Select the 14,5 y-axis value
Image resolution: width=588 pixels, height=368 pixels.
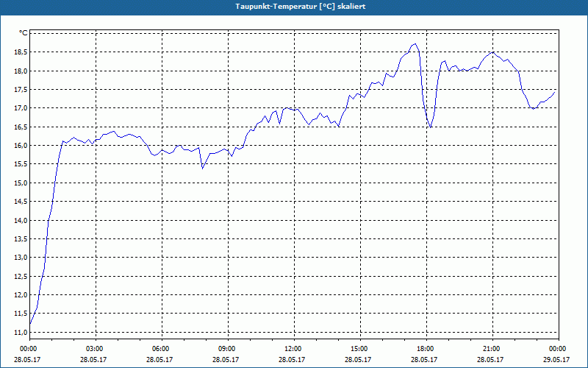(21, 202)
